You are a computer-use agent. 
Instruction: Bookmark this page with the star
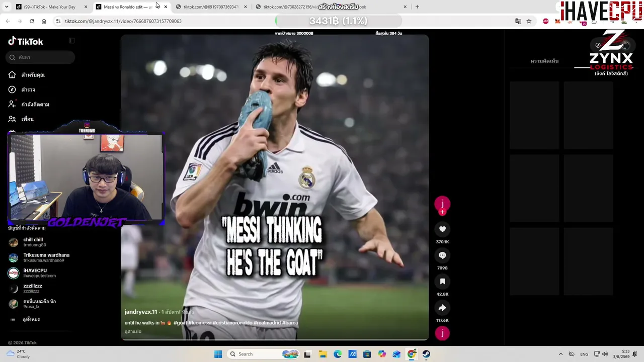(529, 21)
